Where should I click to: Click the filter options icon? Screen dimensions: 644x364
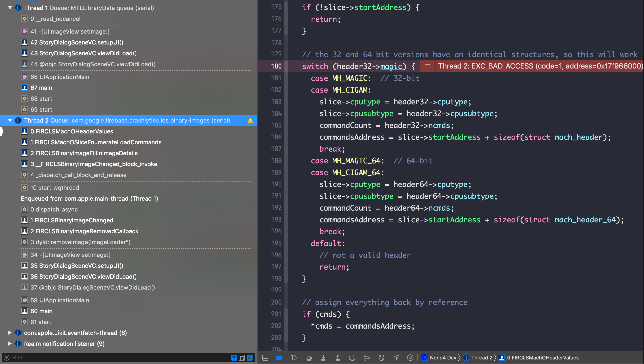coord(7,357)
